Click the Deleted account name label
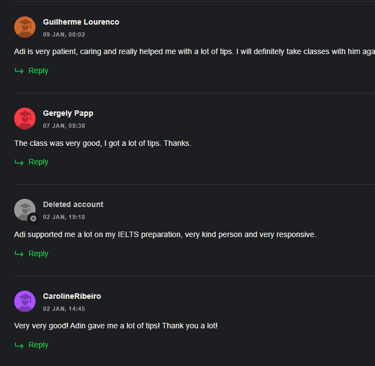 point(73,204)
